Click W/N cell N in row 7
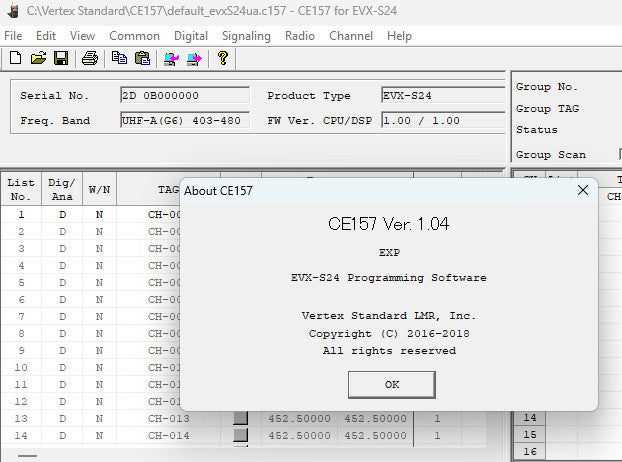Image resolution: width=622 pixels, height=462 pixels. click(99, 316)
